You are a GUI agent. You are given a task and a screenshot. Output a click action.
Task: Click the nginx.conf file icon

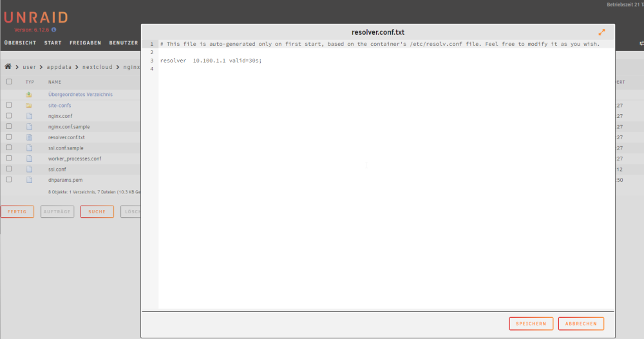tap(29, 116)
